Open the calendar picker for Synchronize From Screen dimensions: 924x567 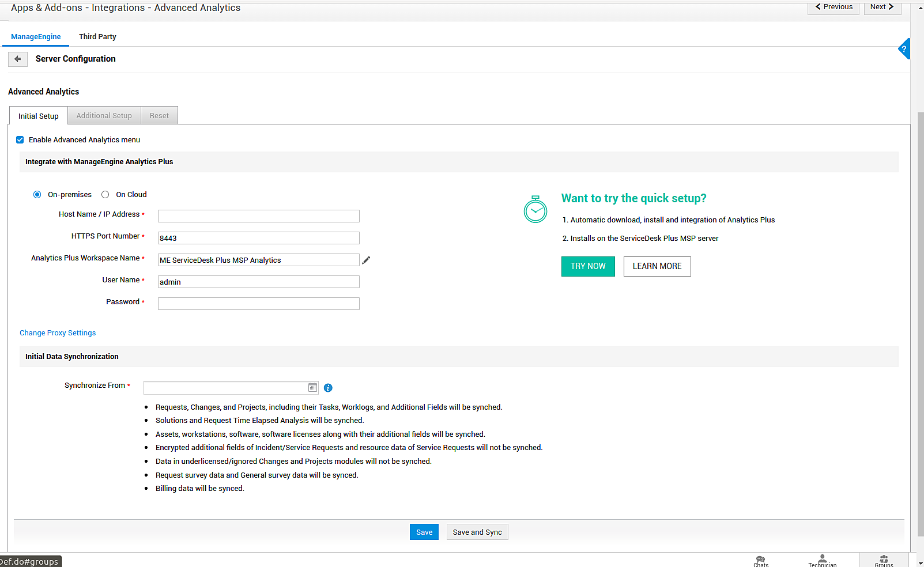click(x=312, y=388)
